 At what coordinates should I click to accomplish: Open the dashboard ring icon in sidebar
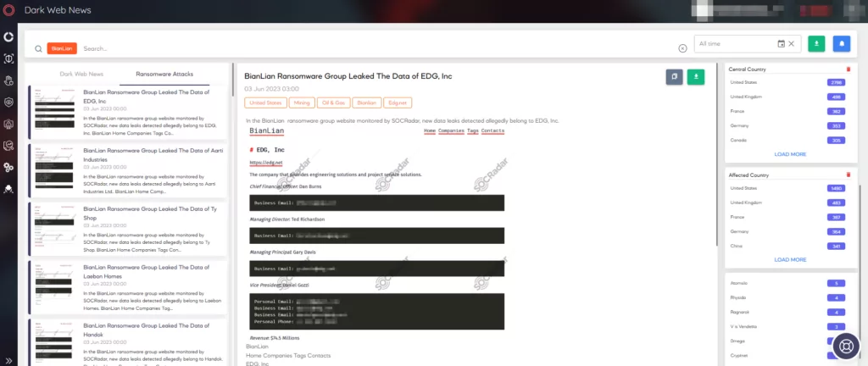coord(8,37)
